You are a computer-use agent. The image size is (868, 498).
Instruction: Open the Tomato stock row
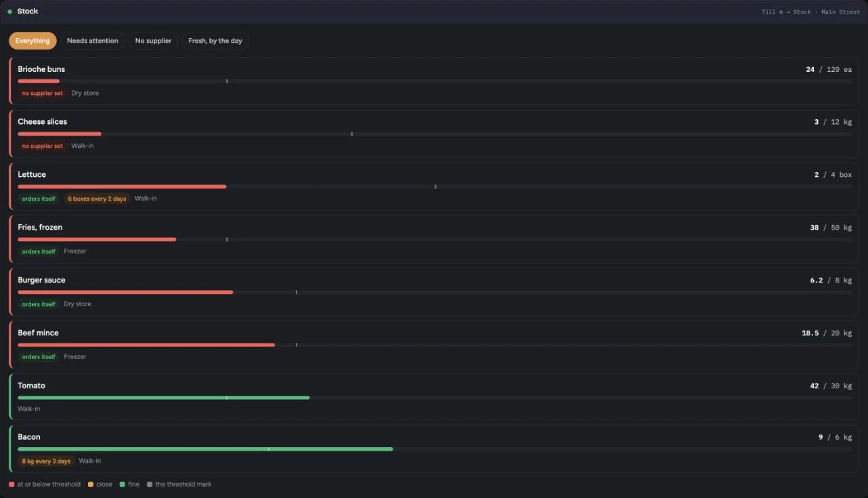pyautogui.click(x=434, y=396)
